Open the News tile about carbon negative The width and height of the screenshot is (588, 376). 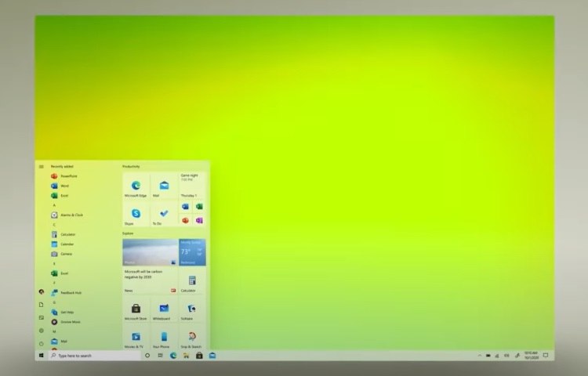point(150,280)
